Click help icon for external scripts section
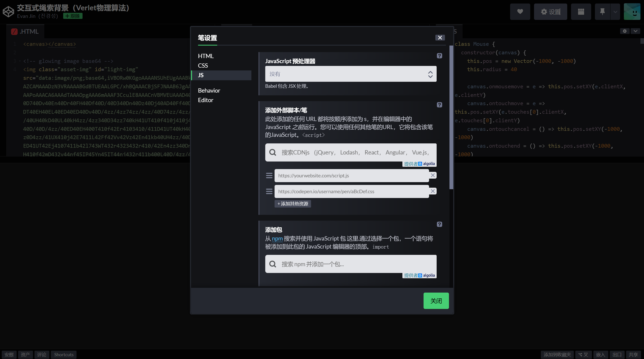 tap(439, 105)
